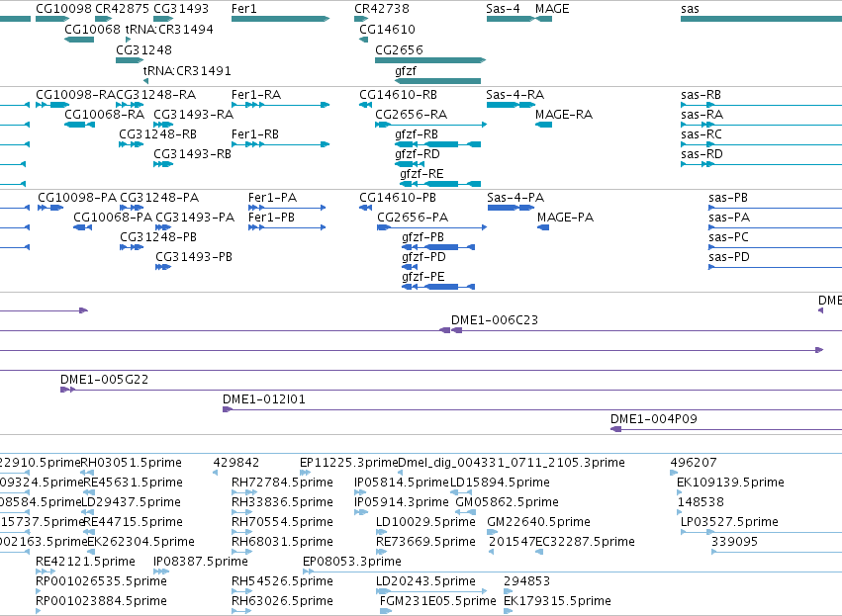Click the gfzf-RE transcript label
The width and height of the screenshot is (842, 616).
421,174
